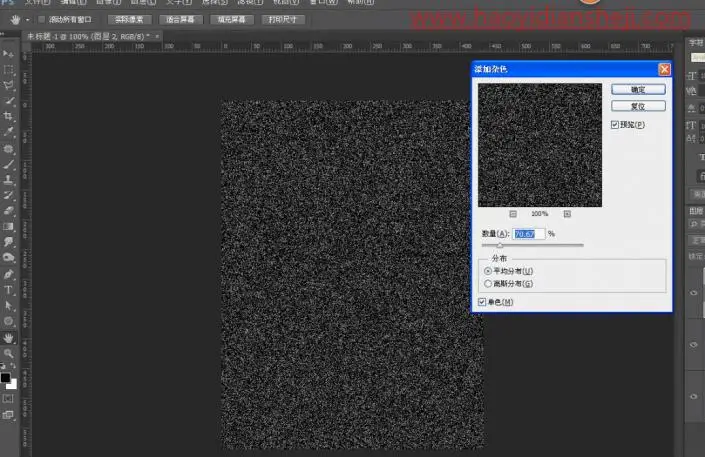705x457 pixels.
Task: Toggle first layer visibility eye icon
Action: point(693,293)
